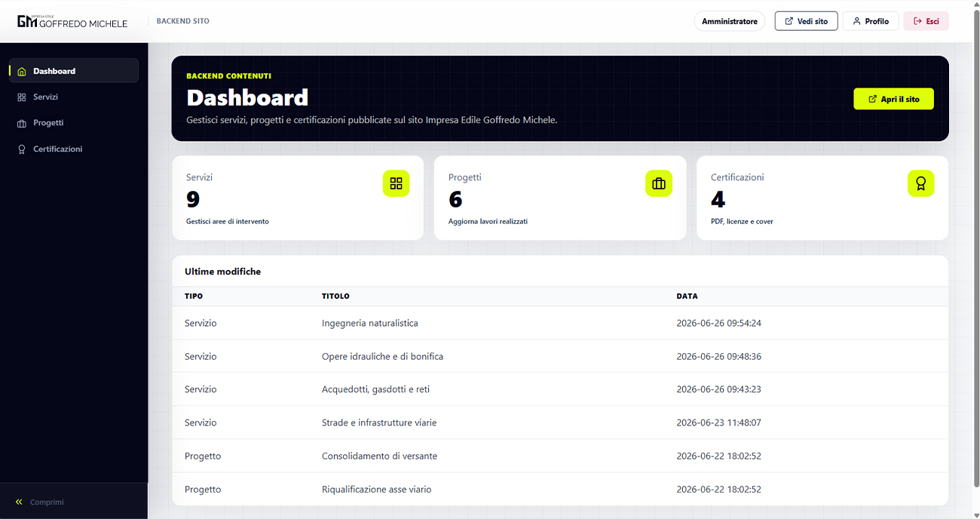Click the page's vertical scrollbar
Screen dimensions: 980x519
(976, 249)
